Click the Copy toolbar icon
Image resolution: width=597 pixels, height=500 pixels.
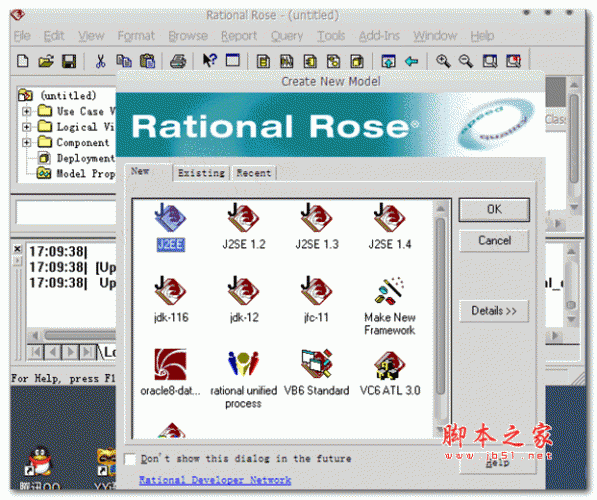coord(124,61)
